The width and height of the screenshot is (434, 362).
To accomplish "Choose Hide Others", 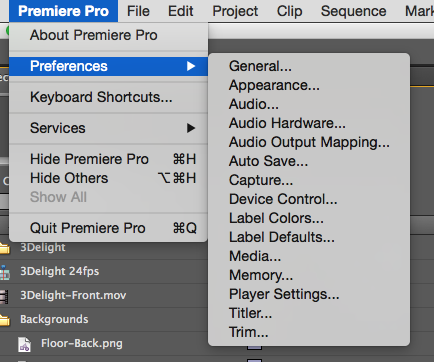I will [108, 178].
